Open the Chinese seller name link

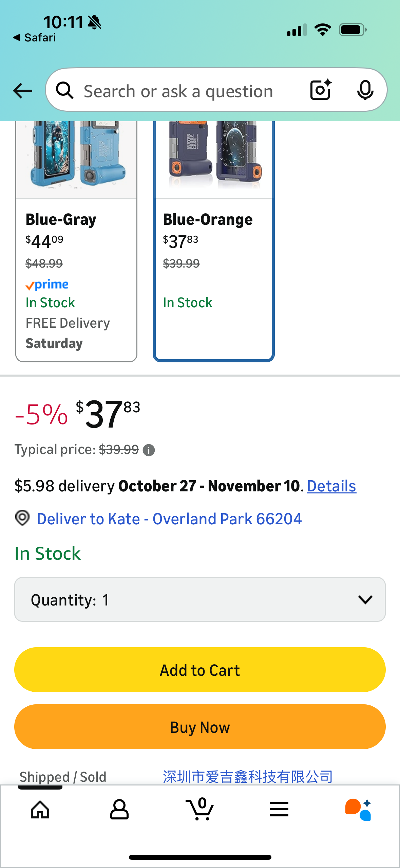pyautogui.click(x=248, y=777)
